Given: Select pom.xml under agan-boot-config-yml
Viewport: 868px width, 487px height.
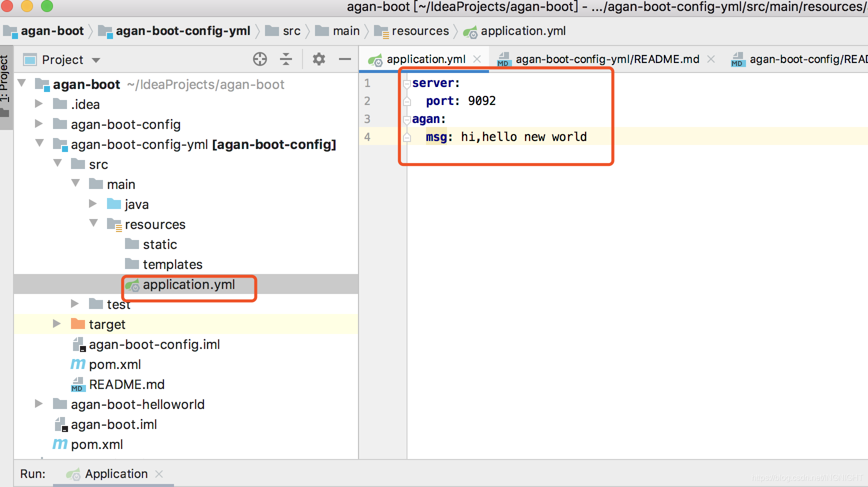Looking at the screenshot, I should click(114, 364).
